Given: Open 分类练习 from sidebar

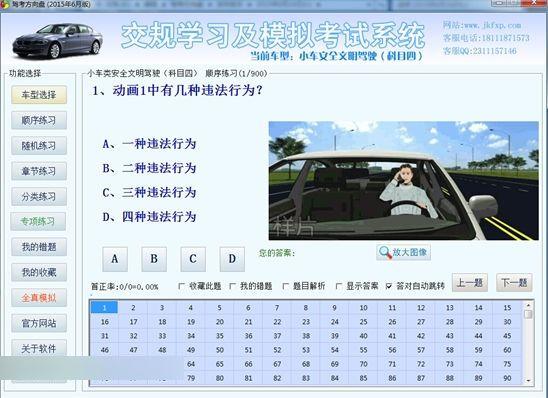Looking at the screenshot, I should pos(39,196).
